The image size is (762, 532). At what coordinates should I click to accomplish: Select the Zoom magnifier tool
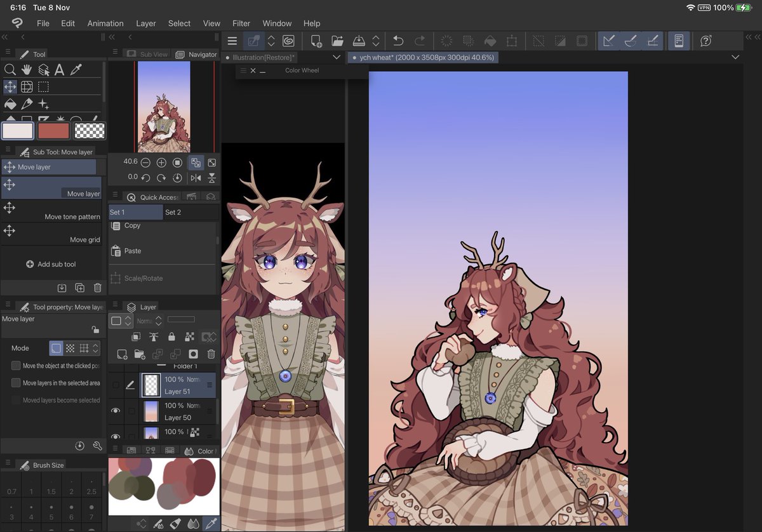coord(11,69)
